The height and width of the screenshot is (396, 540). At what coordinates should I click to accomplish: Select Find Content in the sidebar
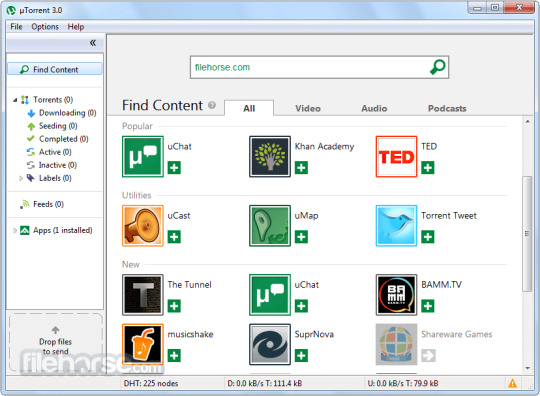[55, 69]
